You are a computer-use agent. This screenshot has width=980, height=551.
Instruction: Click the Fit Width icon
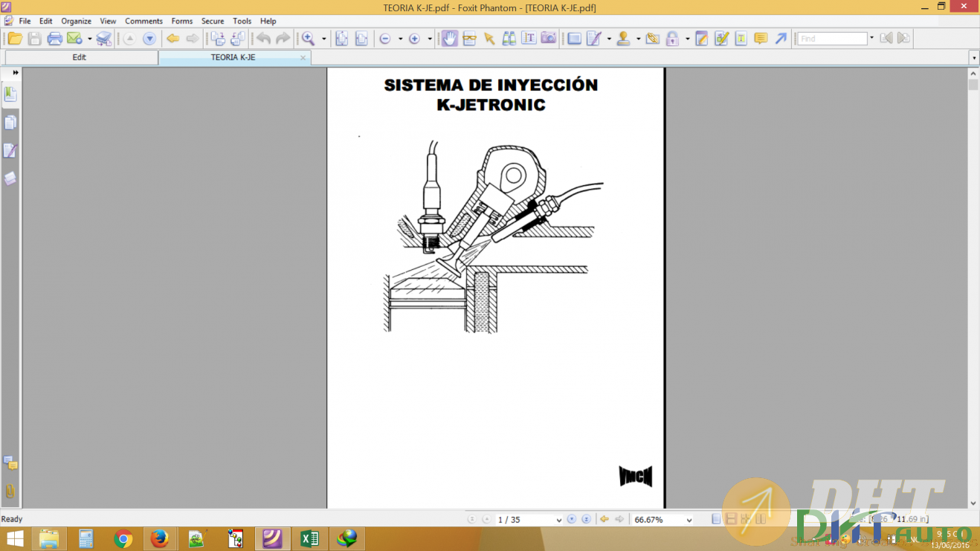pyautogui.click(x=361, y=39)
